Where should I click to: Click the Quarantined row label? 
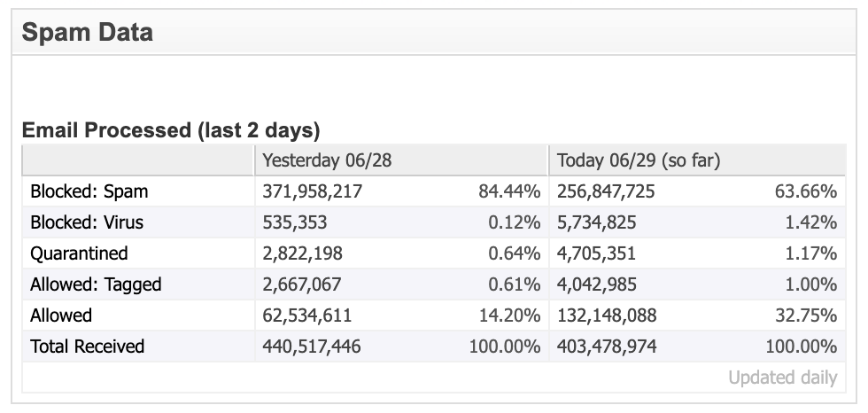79,253
